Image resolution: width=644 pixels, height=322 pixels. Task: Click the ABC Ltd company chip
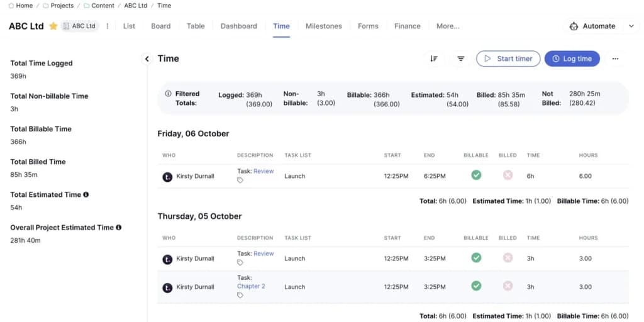(80, 26)
